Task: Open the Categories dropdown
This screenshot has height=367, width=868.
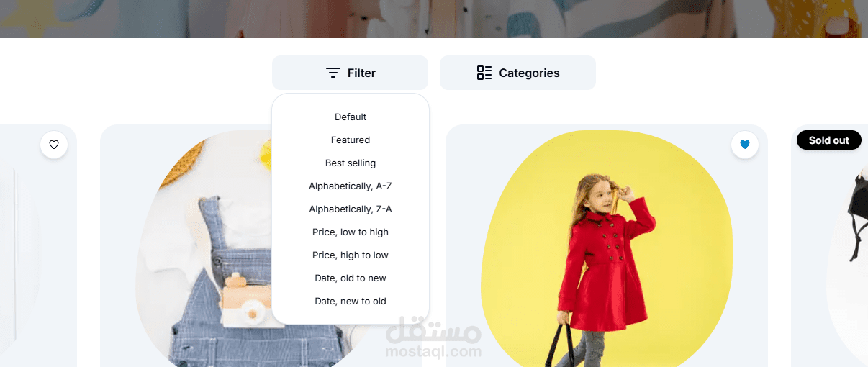Action: tap(517, 73)
